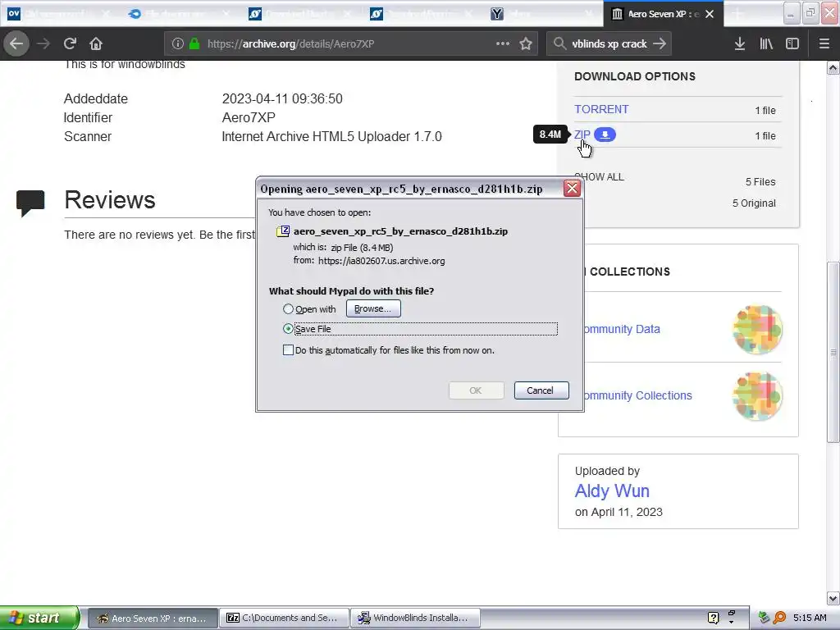Check Do this automatically for files
Image resolution: width=840 pixels, height=630 pixels.
pos(288,350)
